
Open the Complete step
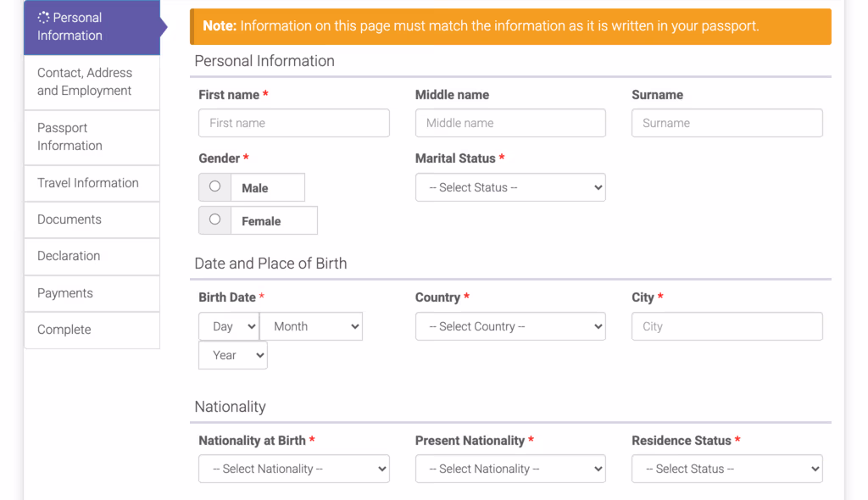pyautogui.click(x=92, y=330)
